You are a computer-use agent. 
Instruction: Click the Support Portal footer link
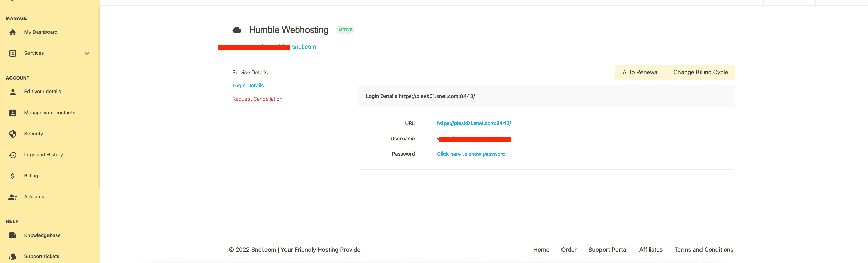[608, 250]
